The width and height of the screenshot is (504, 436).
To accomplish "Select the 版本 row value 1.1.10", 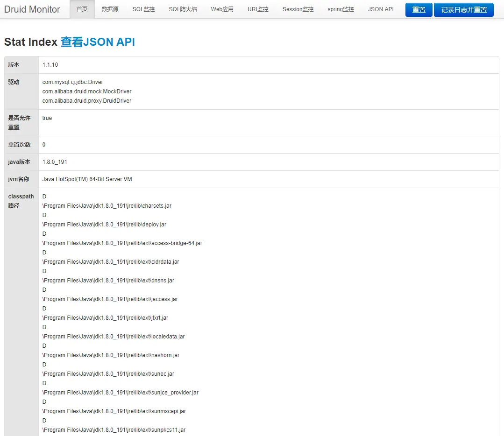I will click(50, 65).
